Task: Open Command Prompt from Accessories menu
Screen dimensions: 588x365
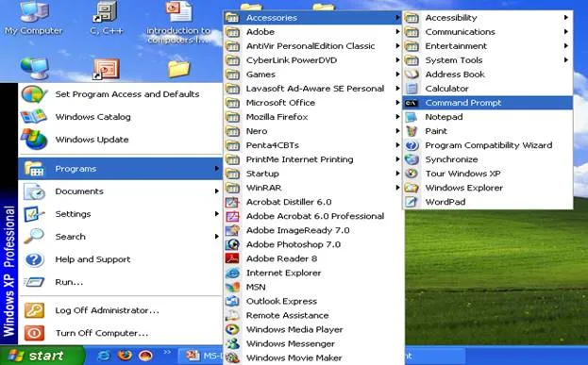Action: (488, 103)
